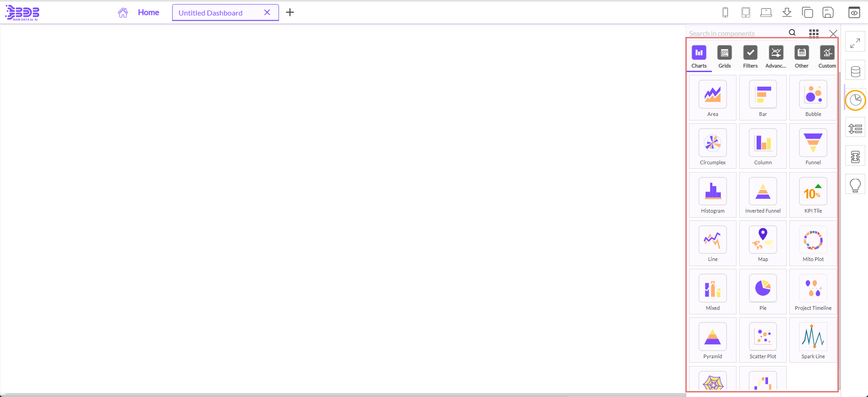Click the Circumplex chart icon
The width and height of the screenshot is (868, 397).
point(712,146)
